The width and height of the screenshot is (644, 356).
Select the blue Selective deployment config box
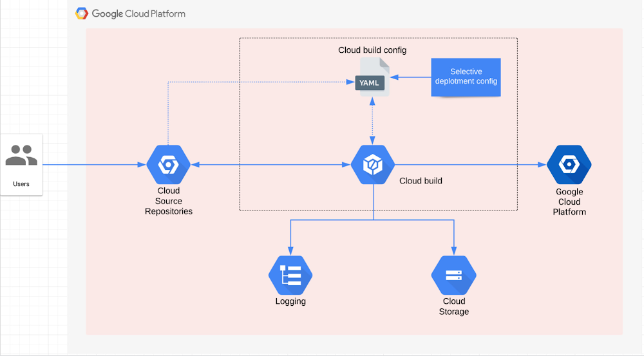point(466,77)
